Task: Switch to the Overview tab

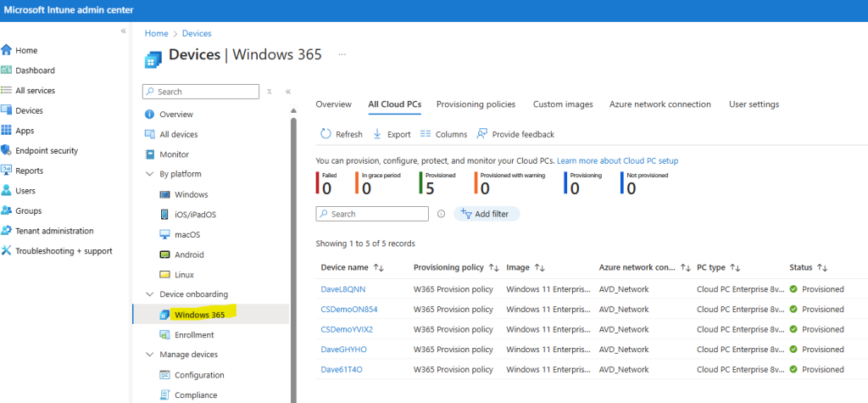Action: 333,104
